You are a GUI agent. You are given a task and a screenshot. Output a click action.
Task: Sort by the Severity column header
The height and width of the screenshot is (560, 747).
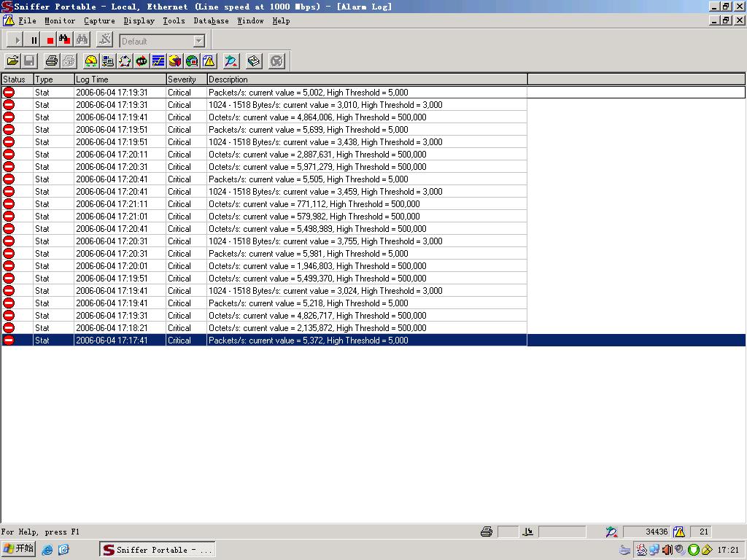[x=186, y=79]
